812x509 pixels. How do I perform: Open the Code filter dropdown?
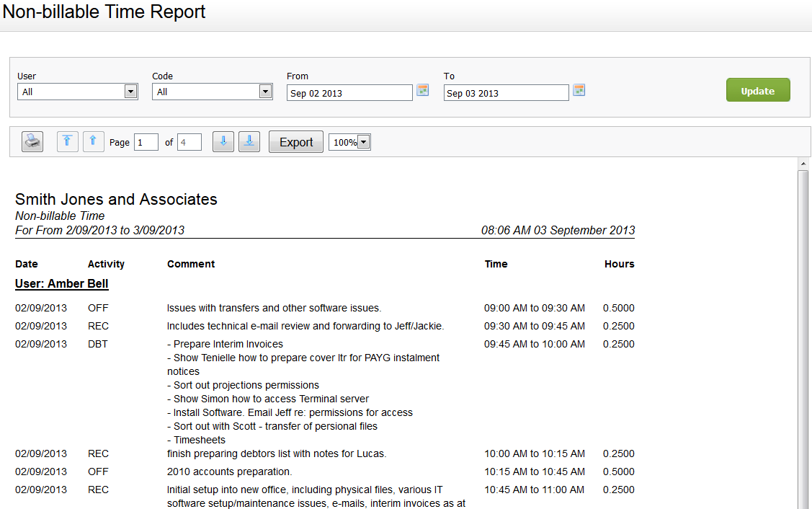[x=264, y=91]
